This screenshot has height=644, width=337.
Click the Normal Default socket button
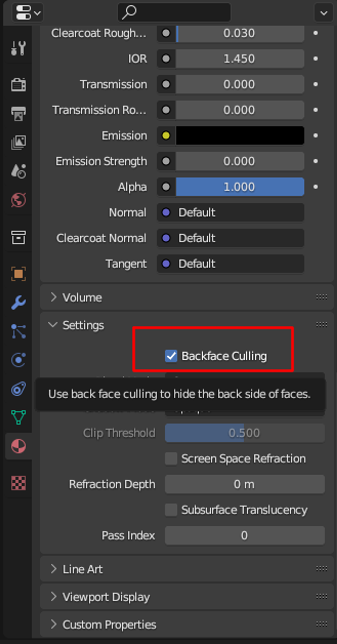coord(230,213)
